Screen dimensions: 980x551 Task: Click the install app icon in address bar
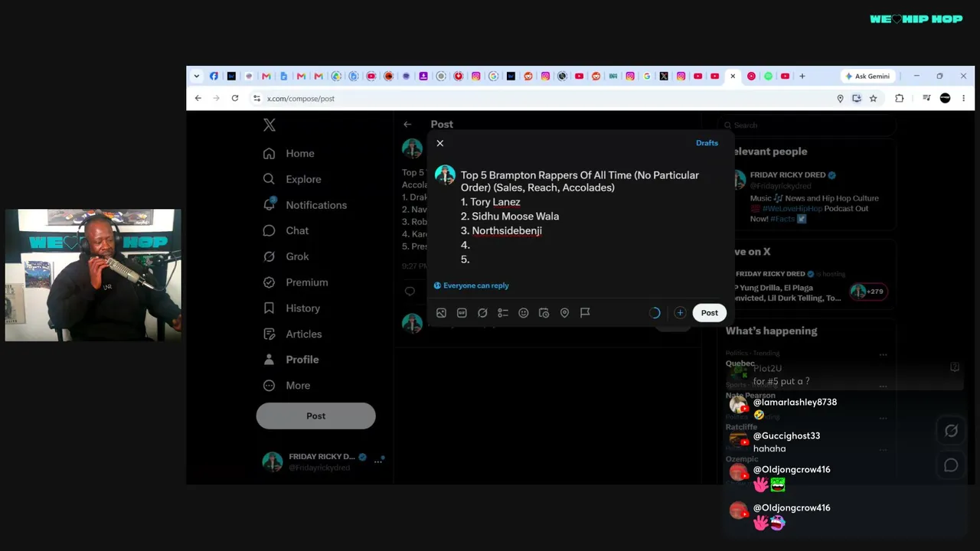(857, 99)
